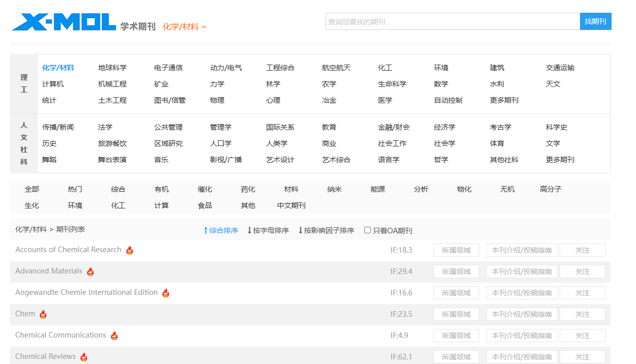Click flame icon beside Angewandte Chemie International Edition

[x=166, y=293]
